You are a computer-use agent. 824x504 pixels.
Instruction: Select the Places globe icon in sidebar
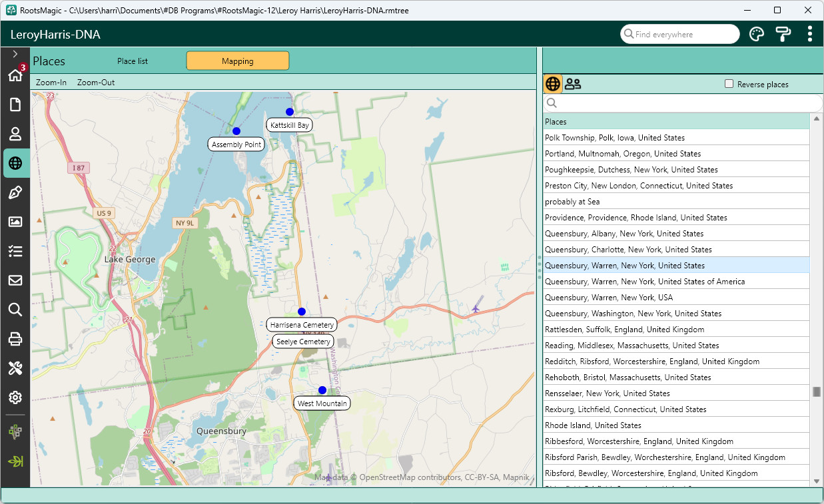(15, 163)
